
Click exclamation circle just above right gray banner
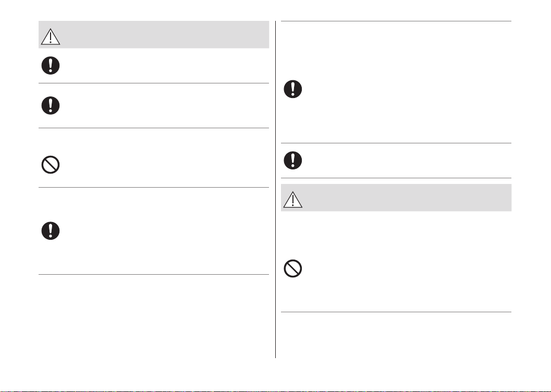293,161
